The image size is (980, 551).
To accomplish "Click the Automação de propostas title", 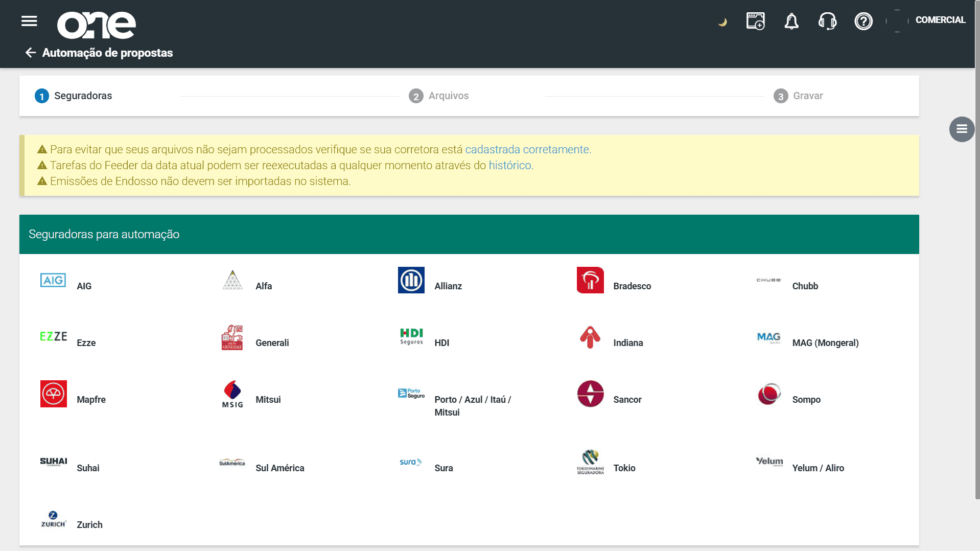I will click(107, 53).
